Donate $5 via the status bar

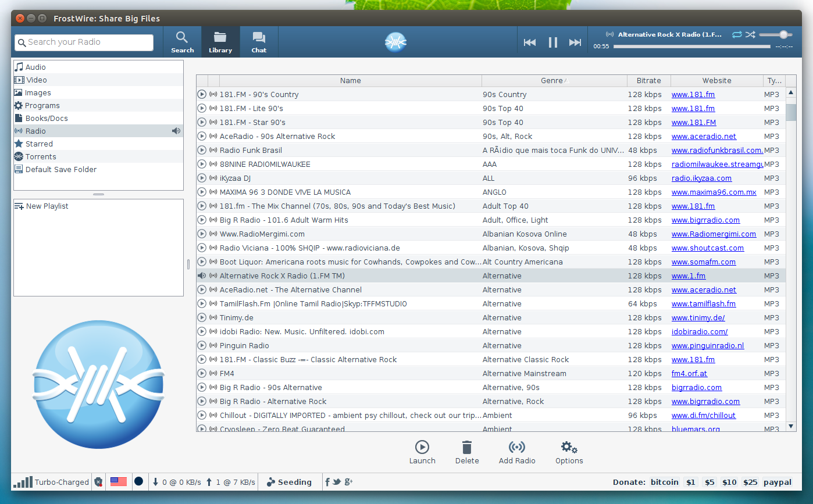(709, 482)
